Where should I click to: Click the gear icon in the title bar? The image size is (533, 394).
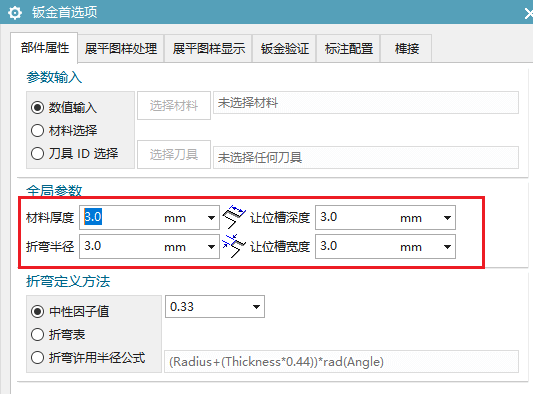pyautogui.click(x=15, y=13)
